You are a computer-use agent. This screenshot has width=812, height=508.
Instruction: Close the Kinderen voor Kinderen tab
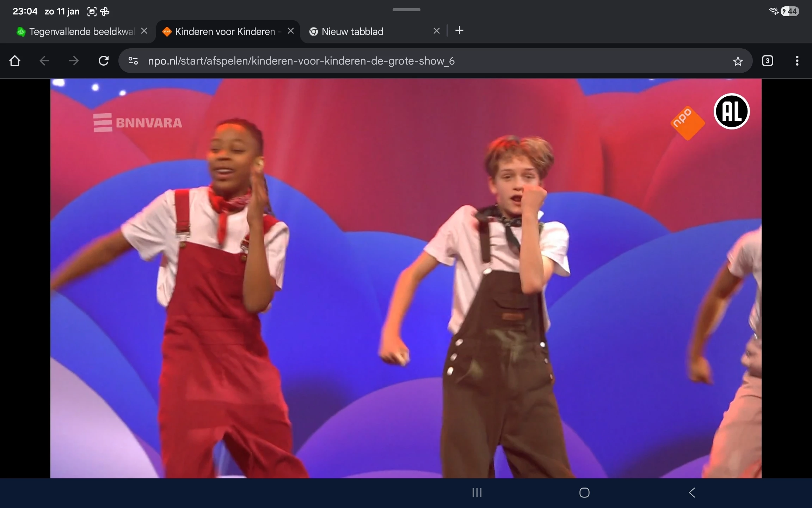click(x=291, y=31)
